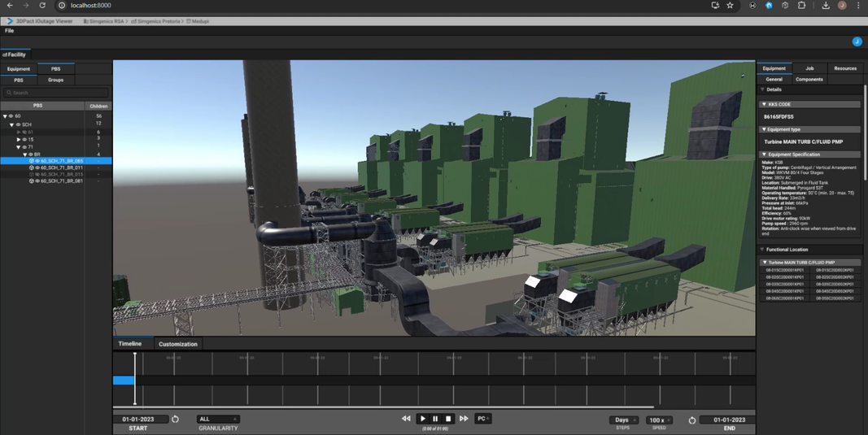
Task: Reset the end date with refresh icon
Action: point(692,420)
